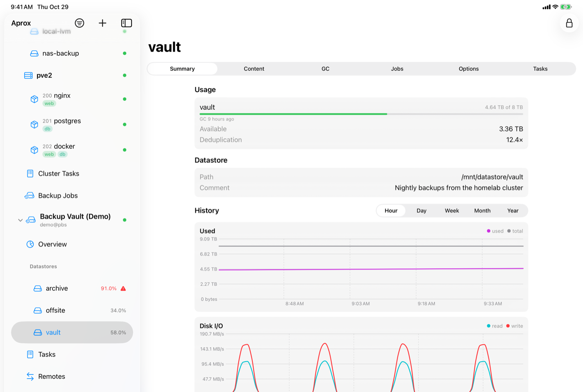Open the Options tab

(x=469, y=69)
